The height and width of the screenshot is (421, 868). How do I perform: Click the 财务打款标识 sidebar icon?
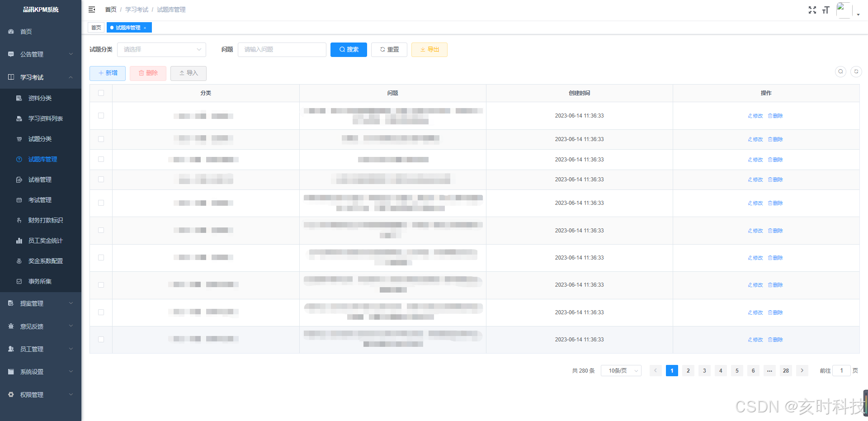point(19,220)
